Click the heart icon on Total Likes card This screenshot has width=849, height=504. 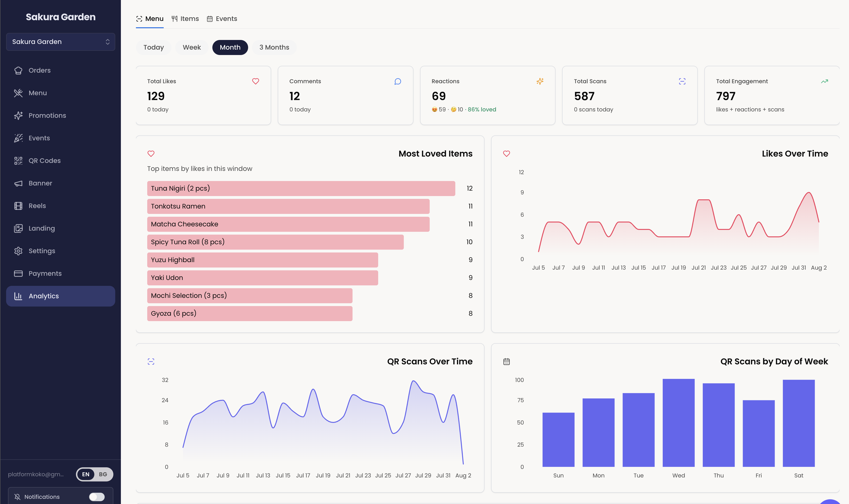pos(255,81)
